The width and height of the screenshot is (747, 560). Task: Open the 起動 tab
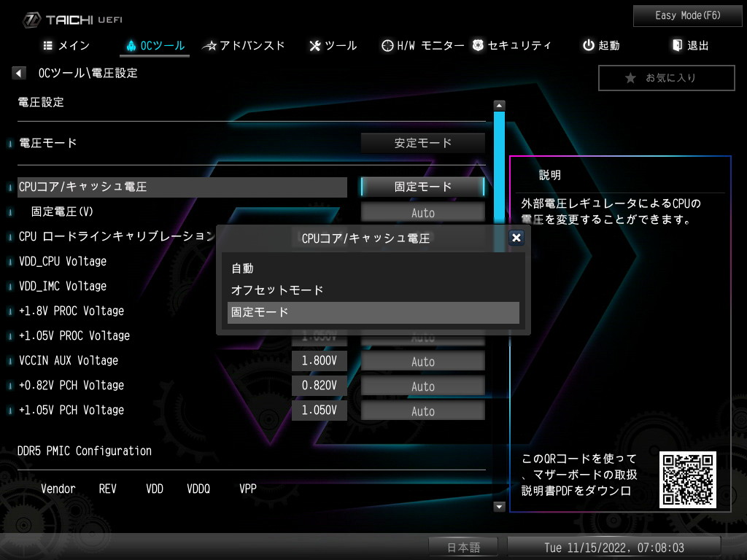[x=601, y=46]
